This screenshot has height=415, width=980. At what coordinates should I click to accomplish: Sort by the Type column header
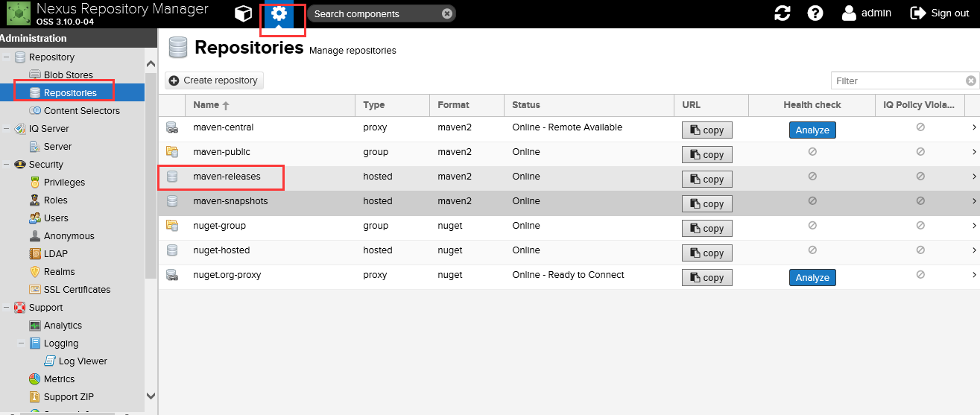(x=392, y=105)
